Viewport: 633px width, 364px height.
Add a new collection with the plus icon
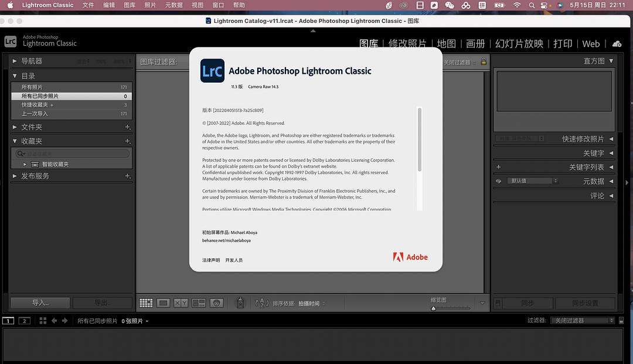(128, 141)
